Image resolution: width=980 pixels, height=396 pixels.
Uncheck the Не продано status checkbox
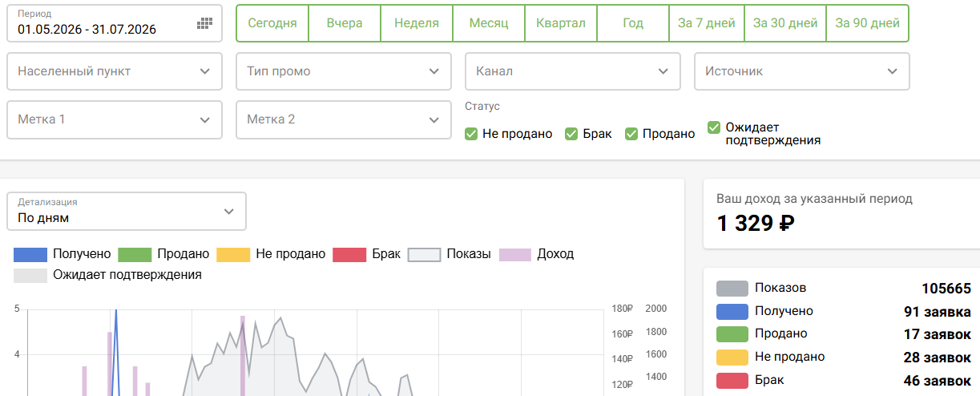[x=471, y=134]
